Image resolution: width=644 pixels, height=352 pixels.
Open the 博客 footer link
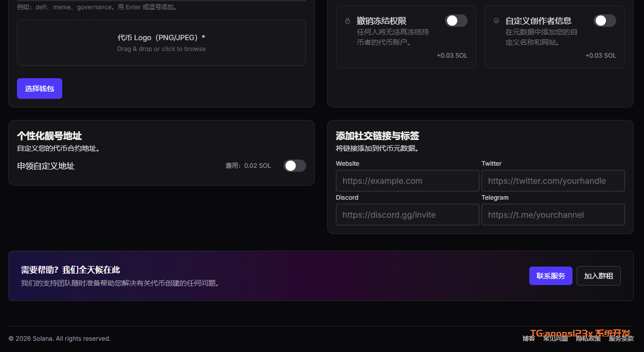(528, 339)
